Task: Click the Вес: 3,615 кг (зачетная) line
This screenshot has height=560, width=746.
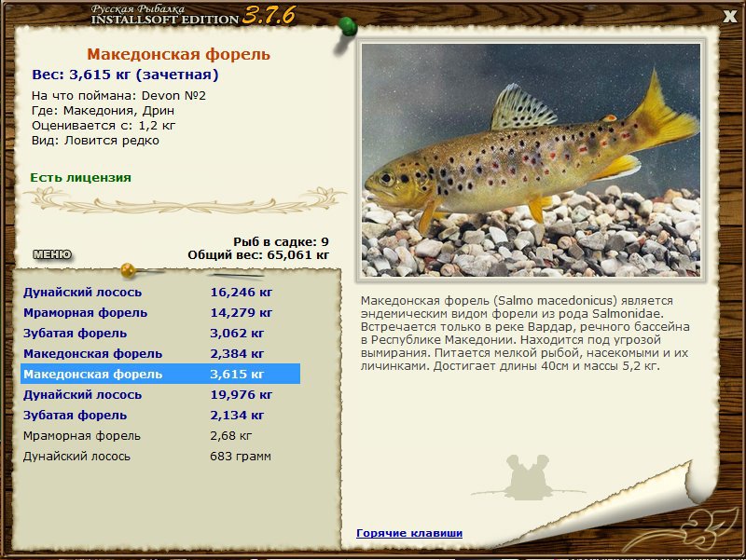Action: [x=125, y=75]
